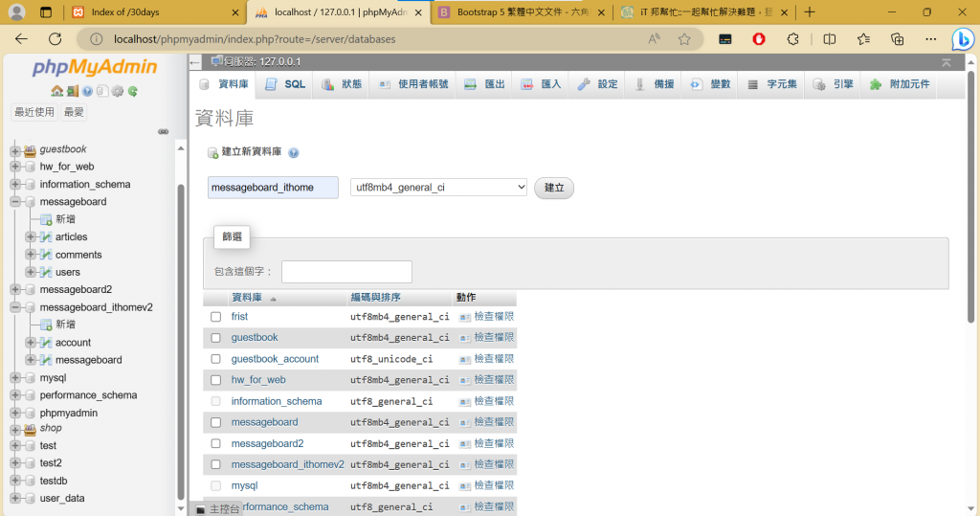
Task: Open 最近使用 recent tables button
Action: (x=34, y=113)
